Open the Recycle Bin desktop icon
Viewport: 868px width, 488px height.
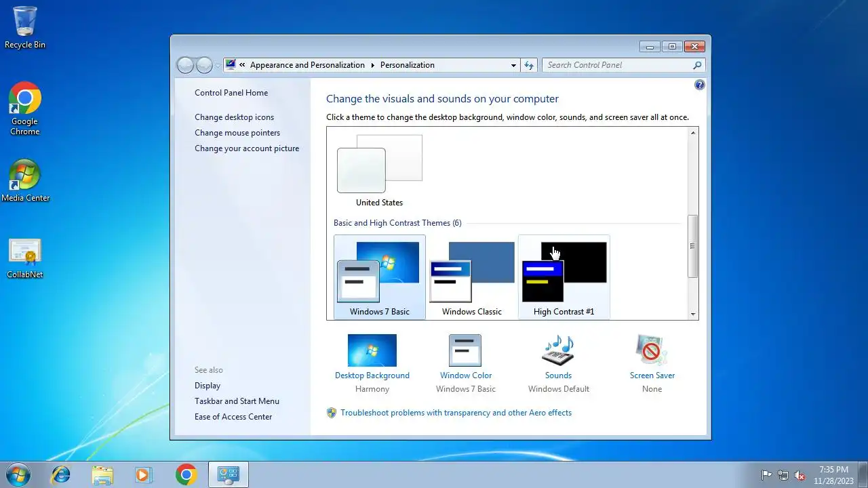click(x=25, y=27)
